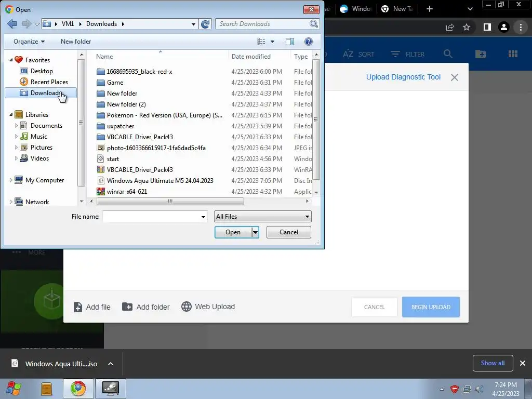Click New folder in dialog toolbar
This screenshot has width=532, height=399.
[x=76, y=42]
